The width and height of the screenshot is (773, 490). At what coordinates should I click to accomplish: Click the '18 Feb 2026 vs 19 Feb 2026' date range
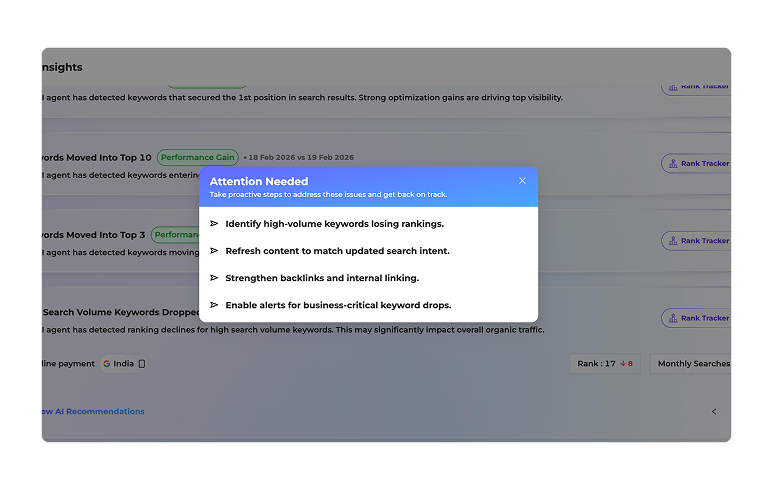301,157
